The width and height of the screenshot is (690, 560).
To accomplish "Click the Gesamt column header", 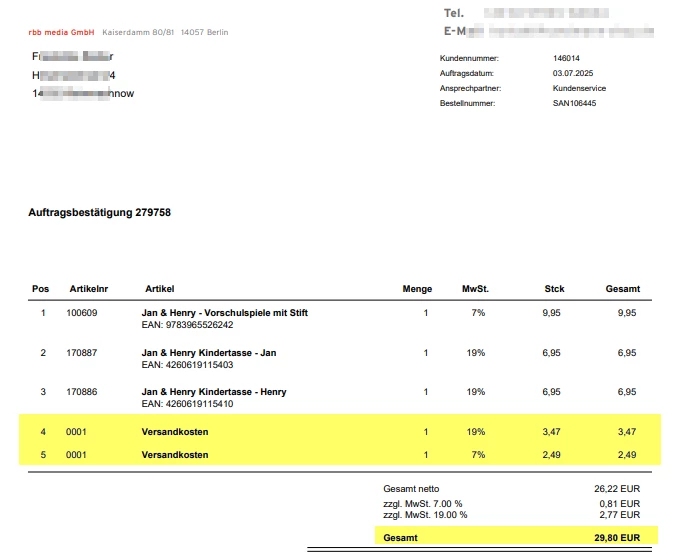I will pos(623,289).
